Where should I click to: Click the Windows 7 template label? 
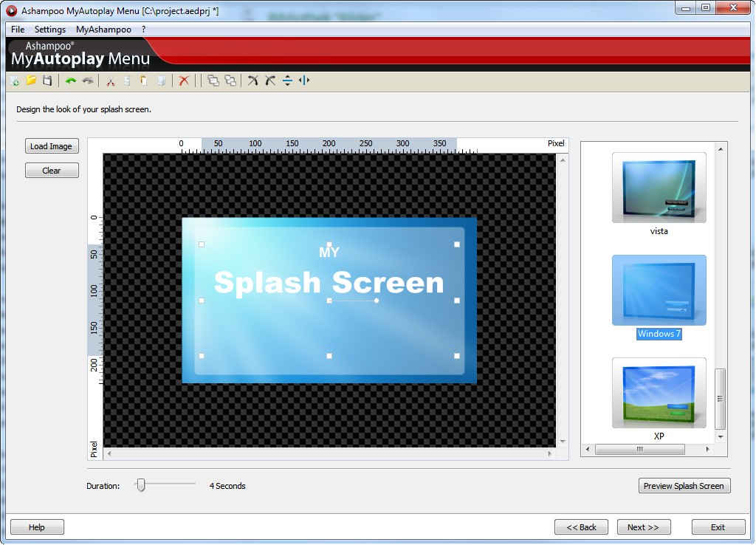click(x=659, y=334)
